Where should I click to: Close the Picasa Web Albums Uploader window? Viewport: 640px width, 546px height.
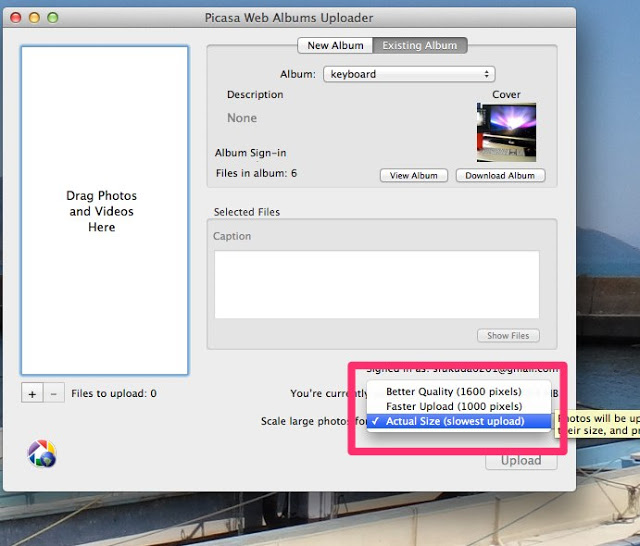[x=16, y=18]
